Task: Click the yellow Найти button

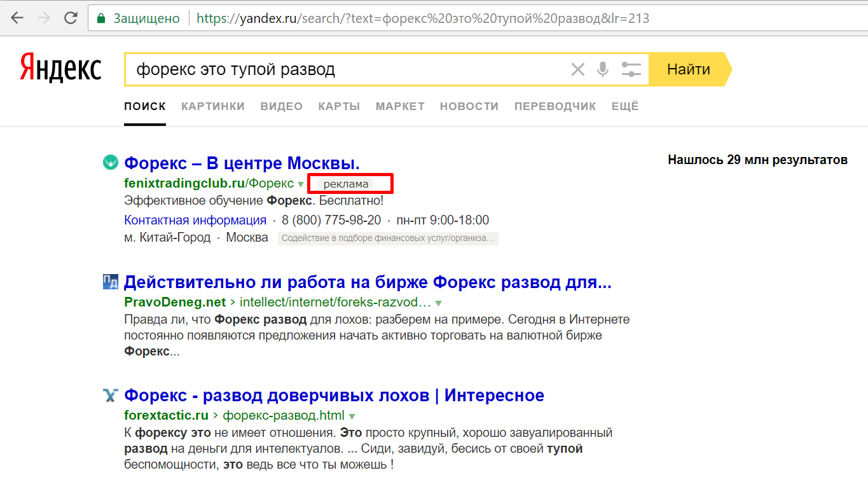Action: tap(689, 69)
